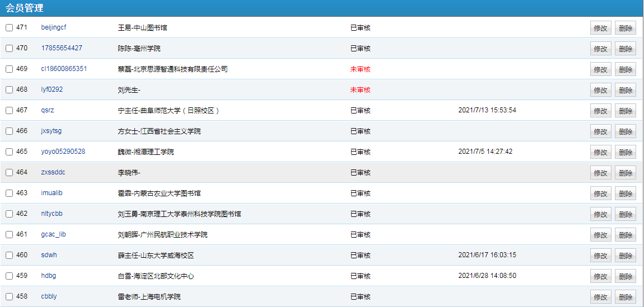
Task: Delete the cbbly member in row 458
Action: click(x=625, y=297)
